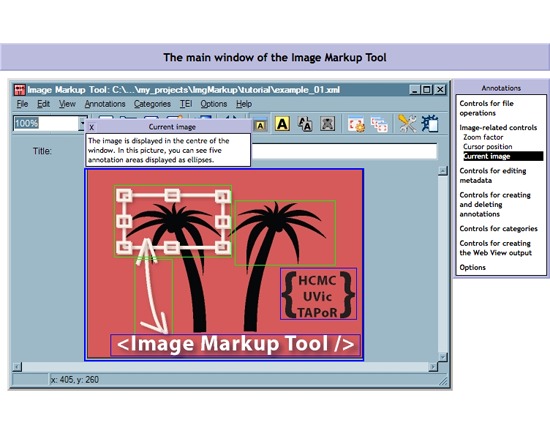Click the double letter A toolbar icon
The image size is (550, 440).
click(x=305, y=124)
